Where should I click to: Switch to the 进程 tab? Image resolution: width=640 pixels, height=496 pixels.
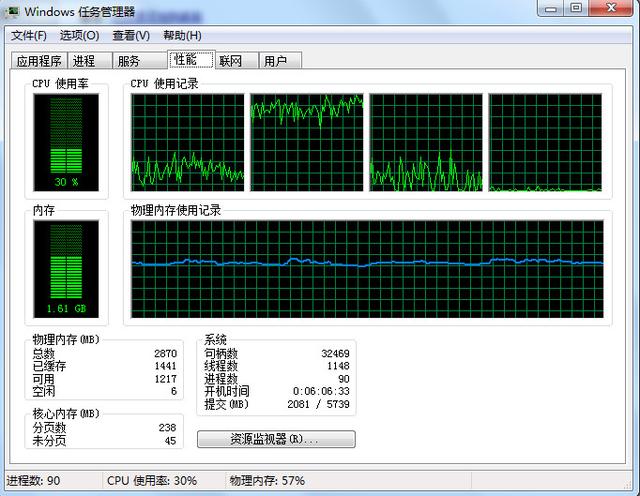coord(84,61)
